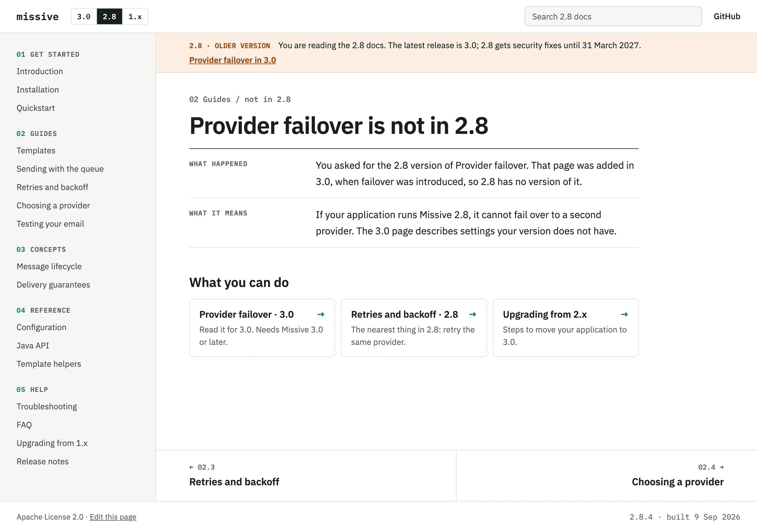Open Troubleshooting help page
Screen dimensions: 757x532
[47, 406]
